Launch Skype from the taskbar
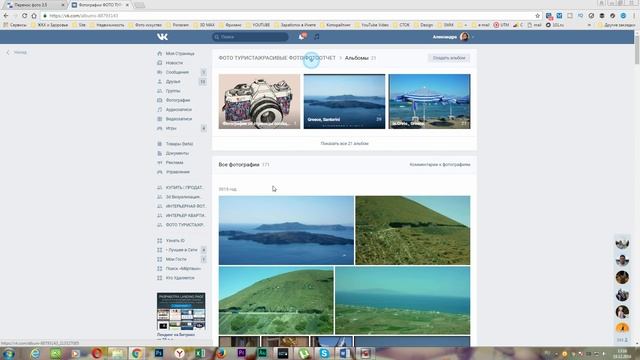This screenshot has height=360, width=640. point(324,353)
